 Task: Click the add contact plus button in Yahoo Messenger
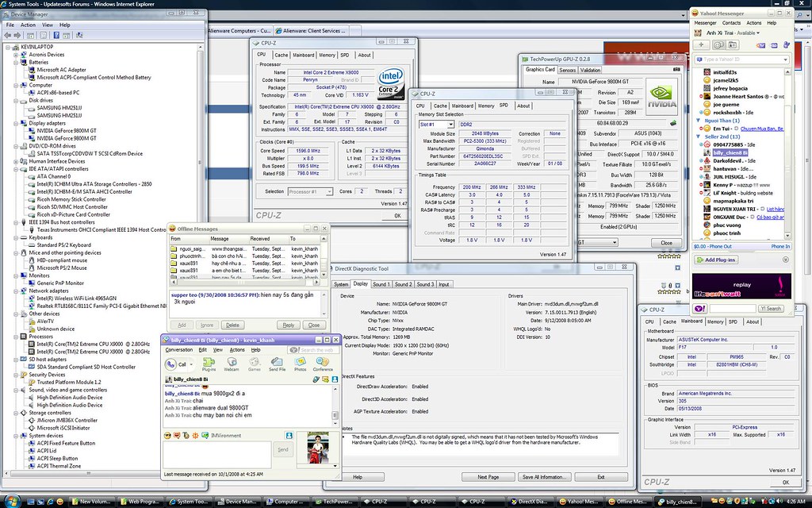[701, 45]
